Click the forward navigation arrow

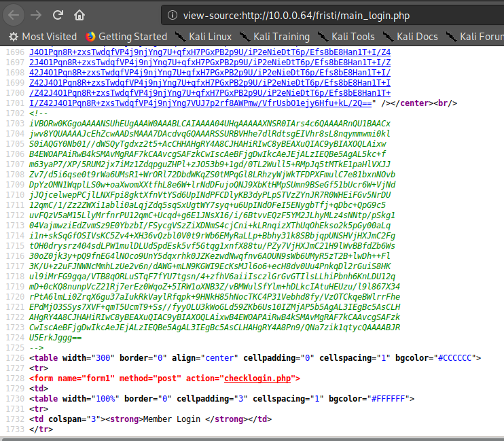coord(37,14)
